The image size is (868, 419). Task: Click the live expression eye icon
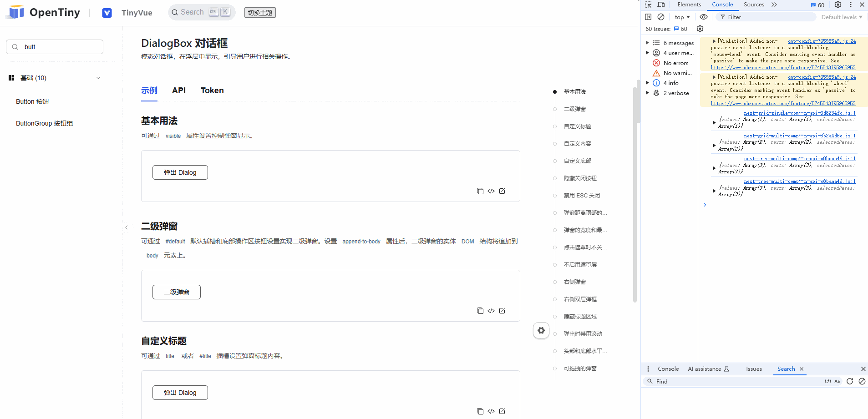[x=704, y=17]
